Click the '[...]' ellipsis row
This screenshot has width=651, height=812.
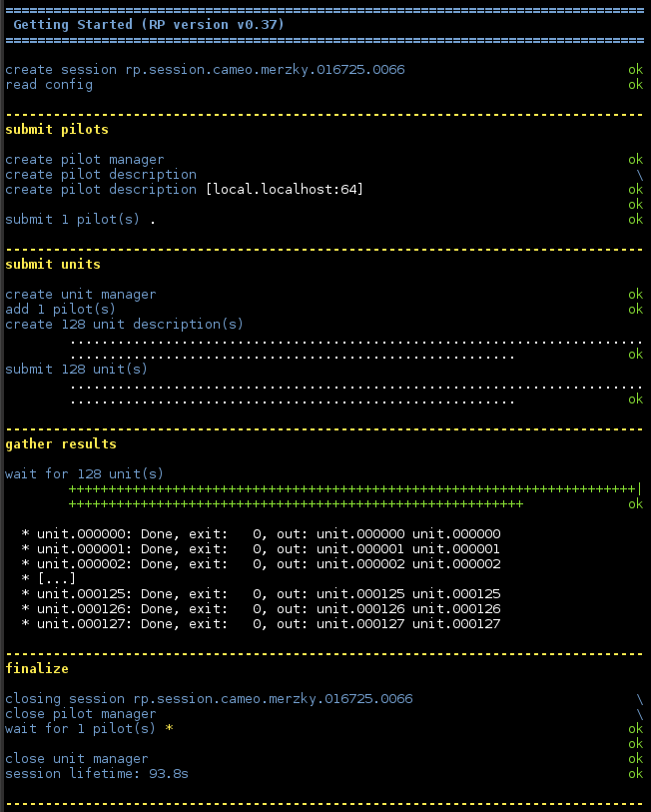point(49,578)
